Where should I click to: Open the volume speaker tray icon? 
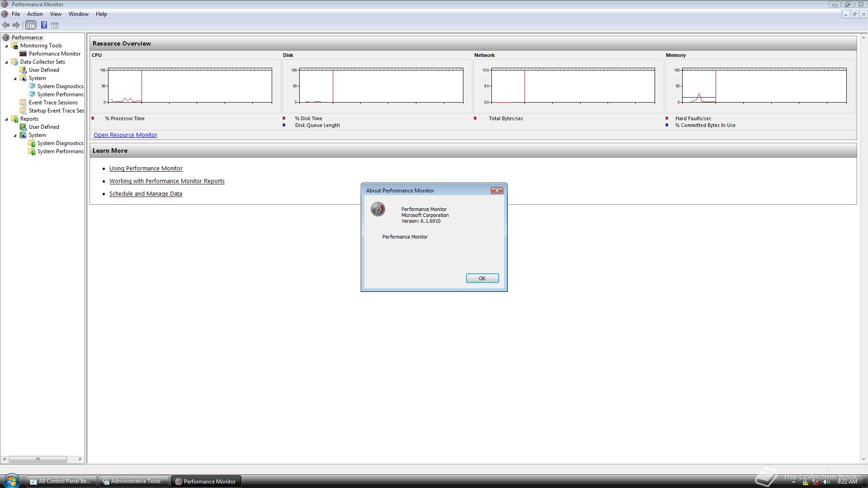click(x=827, y=482)
